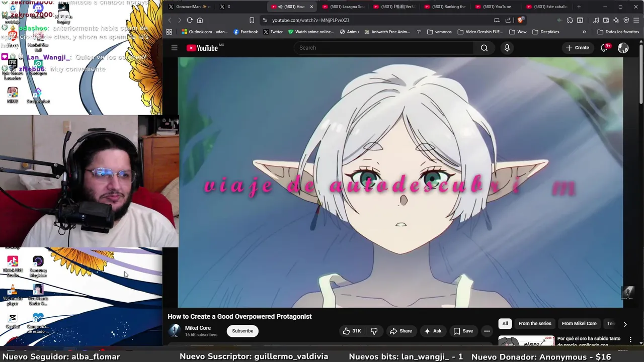Open the Animu bookmark
This screenshot has width=644, height=362.
point(349,32)
